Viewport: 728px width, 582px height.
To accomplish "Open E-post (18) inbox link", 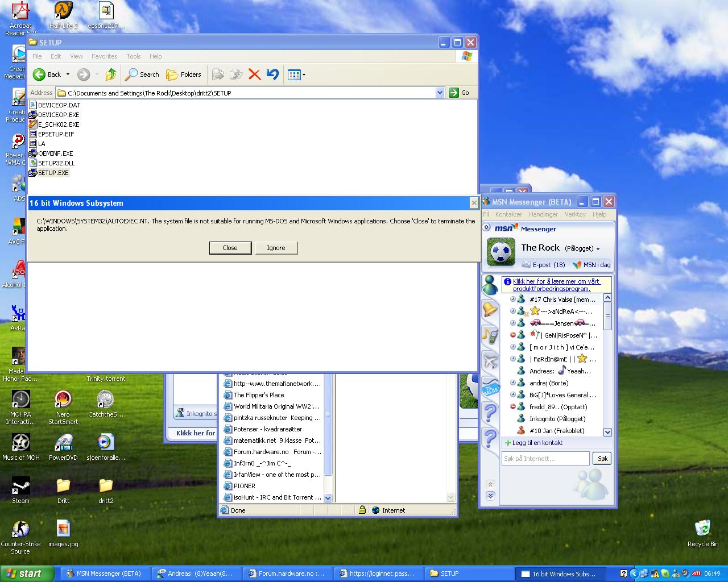I will (543, 265).
